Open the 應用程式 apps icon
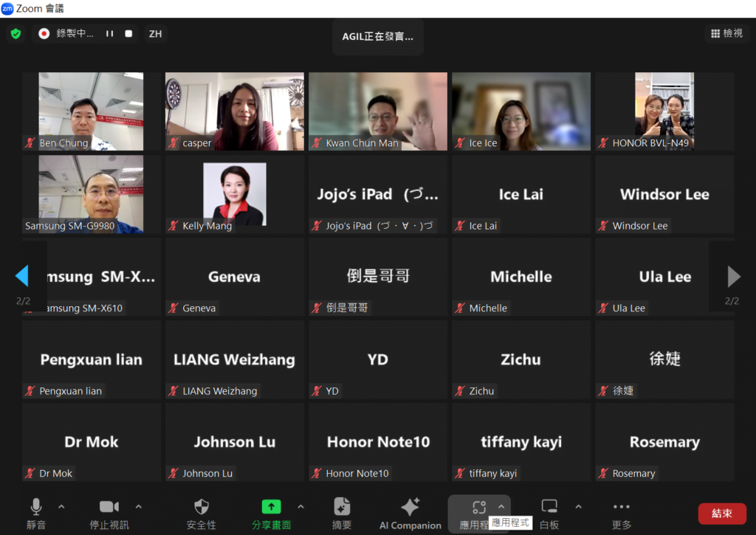Screen dimensions: 756x535 (x=478, y=507)
